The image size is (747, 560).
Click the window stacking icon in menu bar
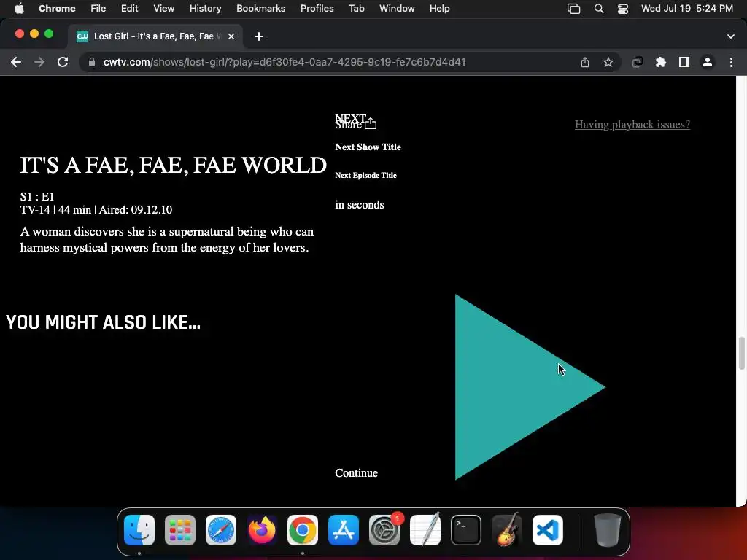tap(573, 9)
